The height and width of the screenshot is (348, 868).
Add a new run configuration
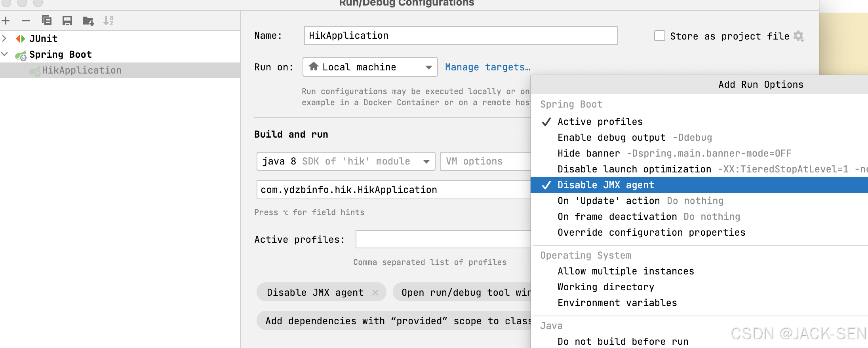click(x=6, y=21)
